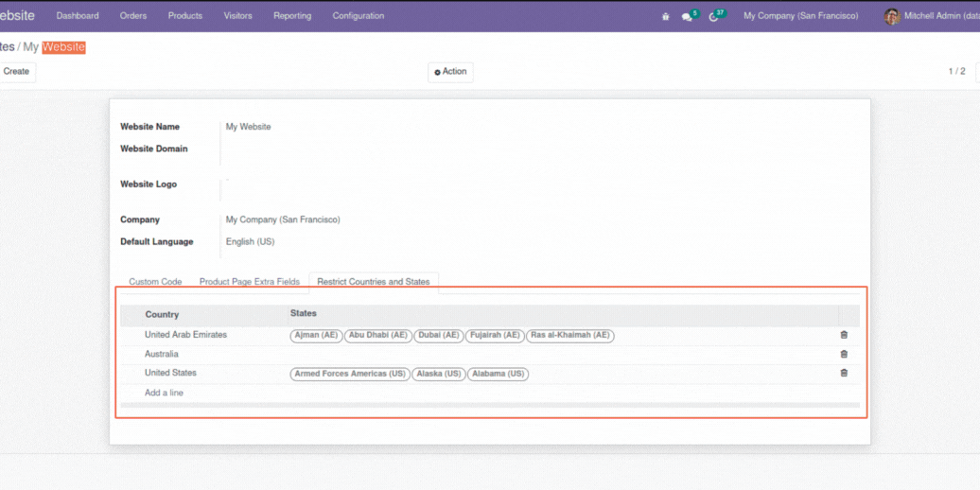The width and height of the screenshot is (980, 490).
Task: Click the Ras al-Khaimah (AE) tag
Action: [x=570, y=336]
